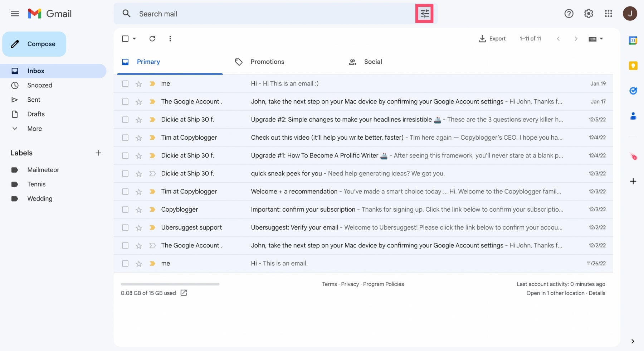The width and height of the screenshot is (644, 351).
Task: Mark 'quick sneak peek' email as important
Action: pos(152,173)
